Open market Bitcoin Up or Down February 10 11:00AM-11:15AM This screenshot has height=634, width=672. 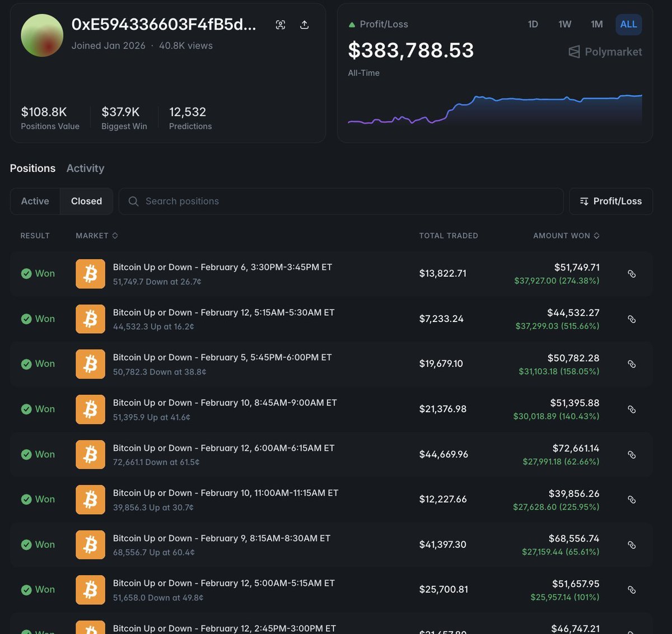(x=226, y=493)
